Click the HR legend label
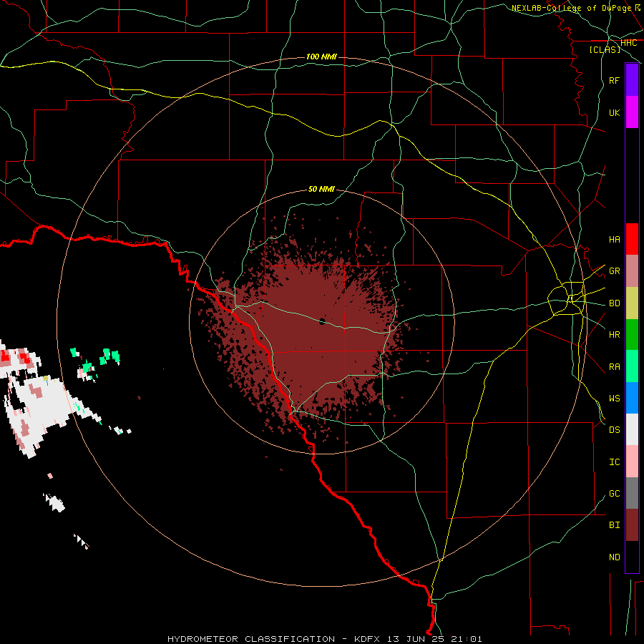The height and width of the screenshot is (644, 644). point(615,335)
